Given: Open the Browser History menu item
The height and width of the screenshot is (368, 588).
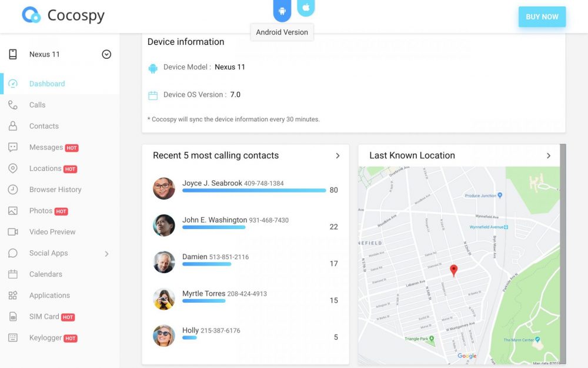Looking at the screenshot, I should 60,189.
